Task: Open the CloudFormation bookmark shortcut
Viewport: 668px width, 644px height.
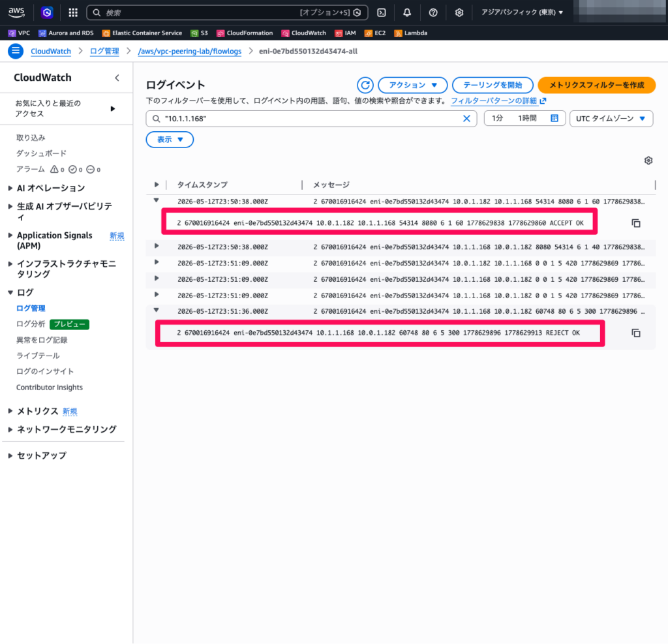Action: pos(245,33)
